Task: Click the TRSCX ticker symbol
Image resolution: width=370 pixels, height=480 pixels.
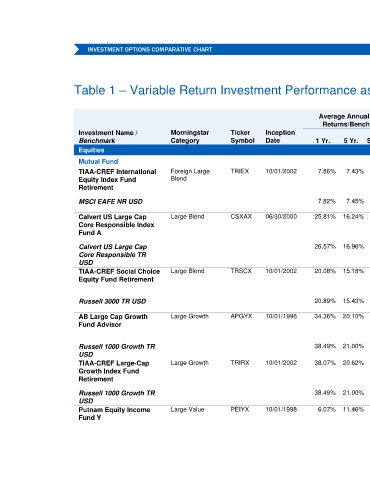Action: tap(241, 271)
